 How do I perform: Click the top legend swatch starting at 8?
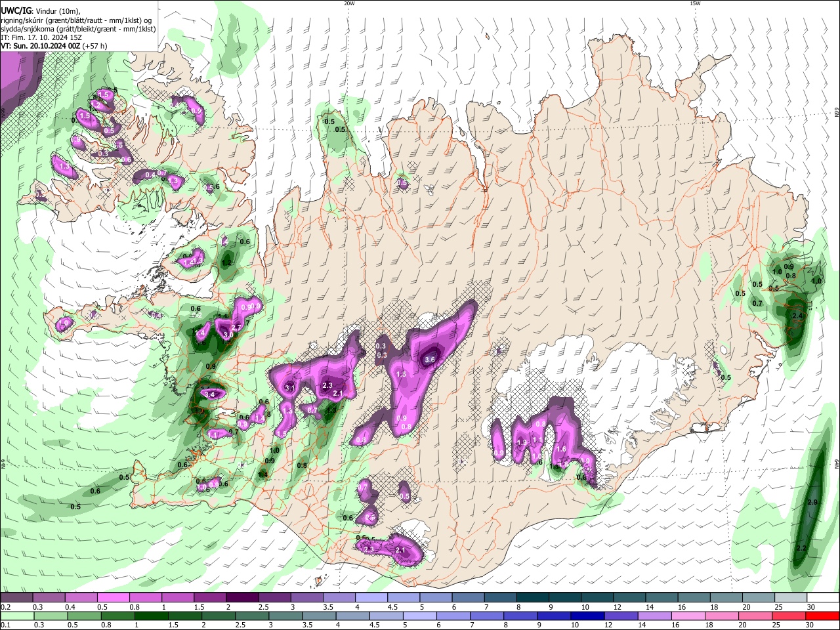pyautogui.click(x=532, y=598)
